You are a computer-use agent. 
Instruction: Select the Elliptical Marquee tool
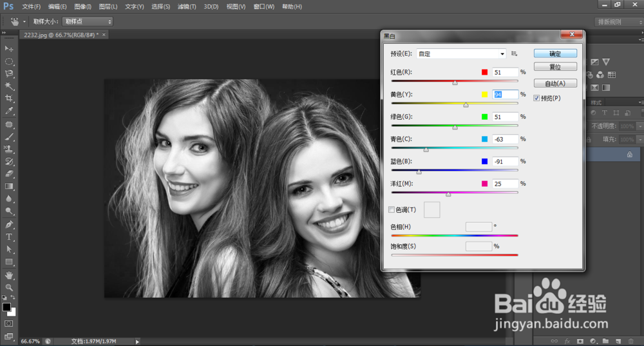click(8, 61)
